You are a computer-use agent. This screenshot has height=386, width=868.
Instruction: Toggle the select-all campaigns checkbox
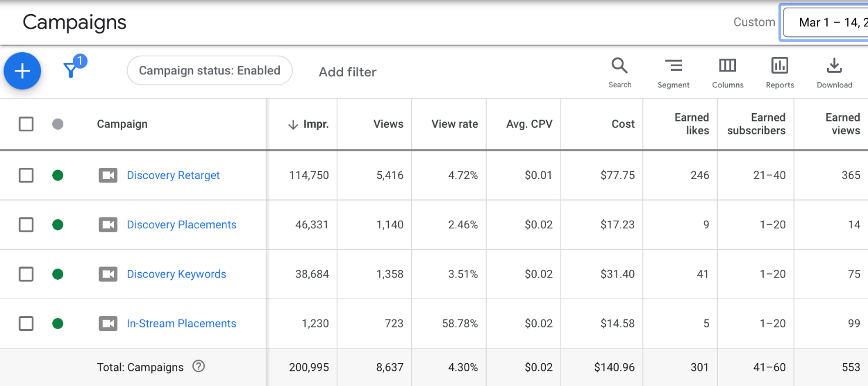(x=26, y=124)
